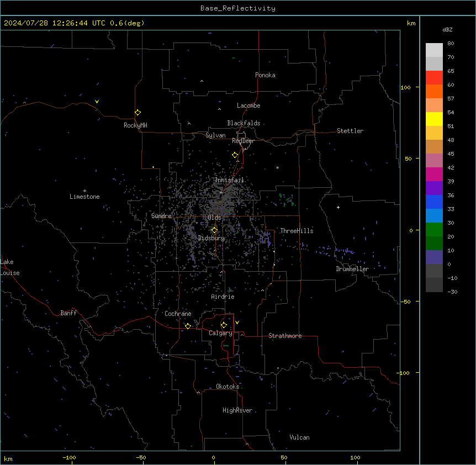The height and width of the screenshot is (465, 476).
Task: Pick the red 60-65 dBZ legend swatch
Action: pyautogui.click(x=434, y=78)
